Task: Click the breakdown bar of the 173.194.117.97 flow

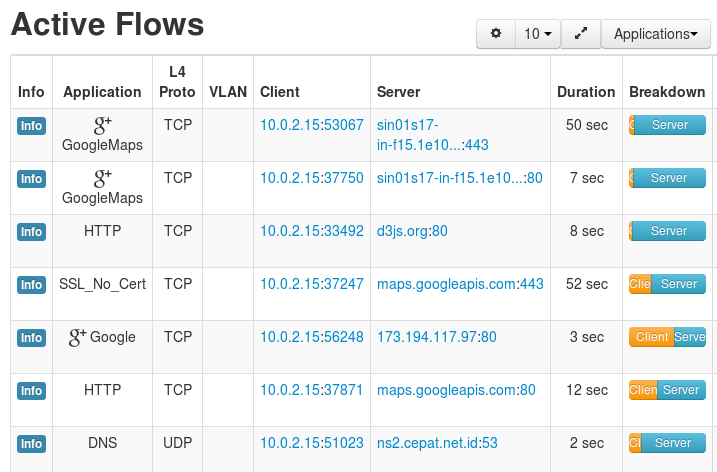Action: pyautogui.click(x=667, y=337)
